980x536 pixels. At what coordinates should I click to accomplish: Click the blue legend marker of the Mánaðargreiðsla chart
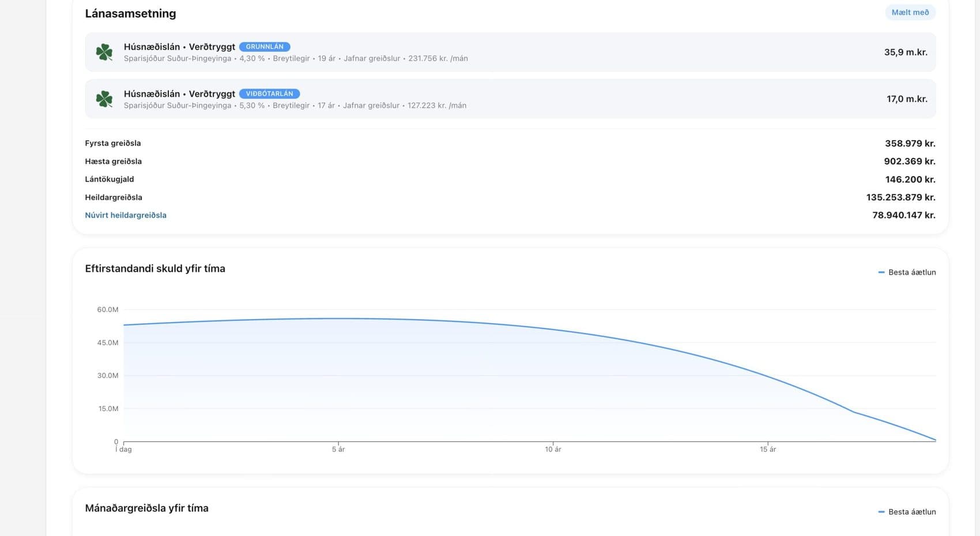click(x=881, y=512)
